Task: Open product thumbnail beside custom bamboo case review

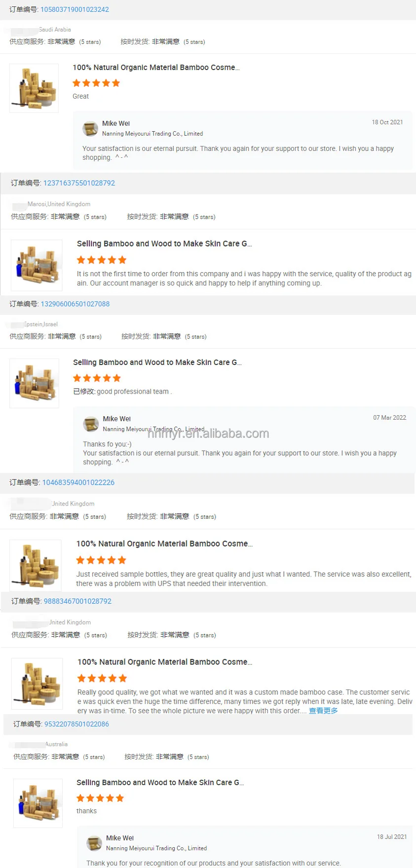Action: click(37, 684)
